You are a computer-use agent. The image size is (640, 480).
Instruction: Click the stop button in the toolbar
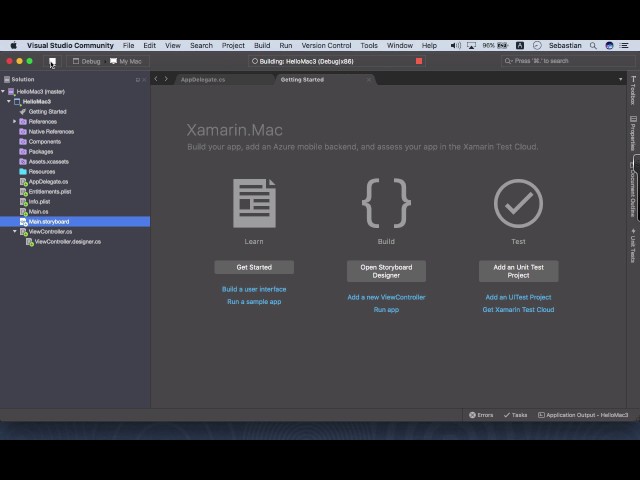pos(52,61)
